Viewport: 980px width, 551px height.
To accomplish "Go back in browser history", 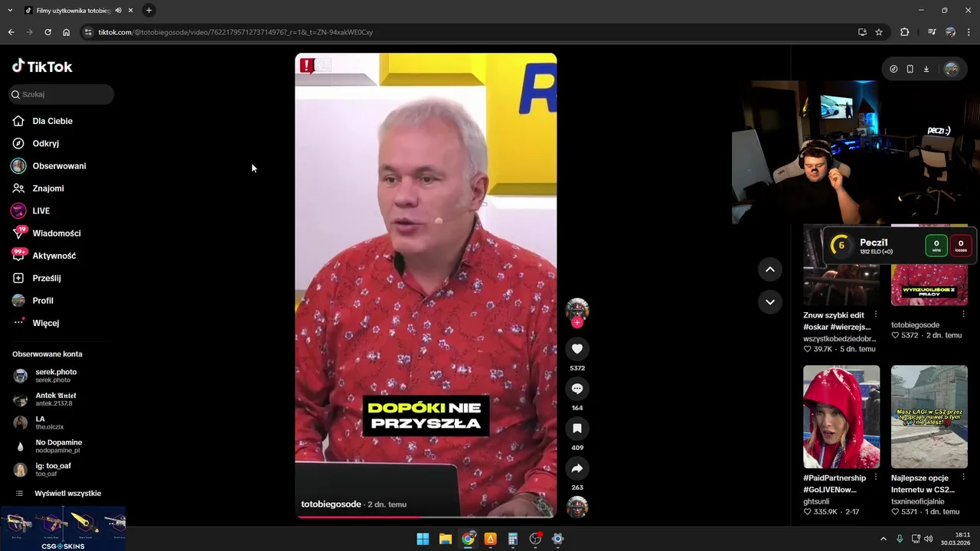I will [11, 32].
